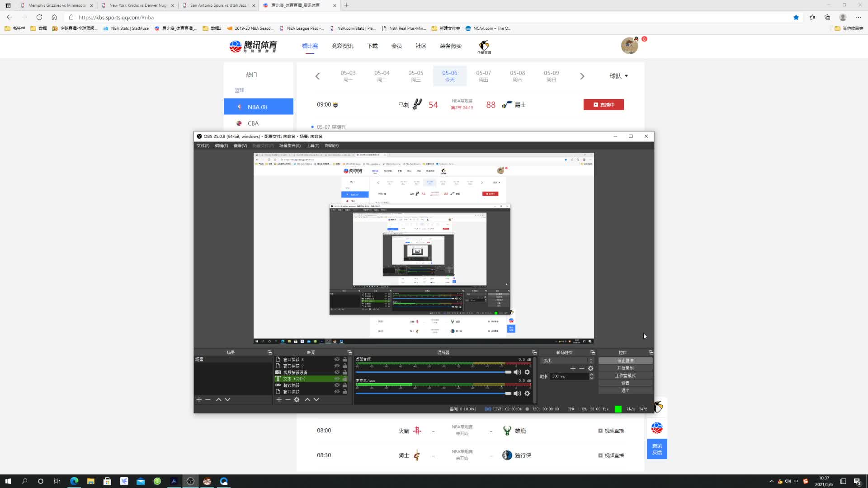Viewport: 868px width, 488px height.
Task: Click the red 直播中 live button
Action: tap(604, 104)
